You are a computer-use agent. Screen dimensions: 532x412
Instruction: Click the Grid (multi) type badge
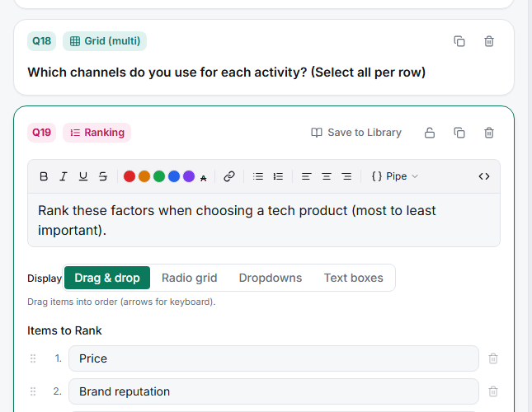tap(105, 41)
